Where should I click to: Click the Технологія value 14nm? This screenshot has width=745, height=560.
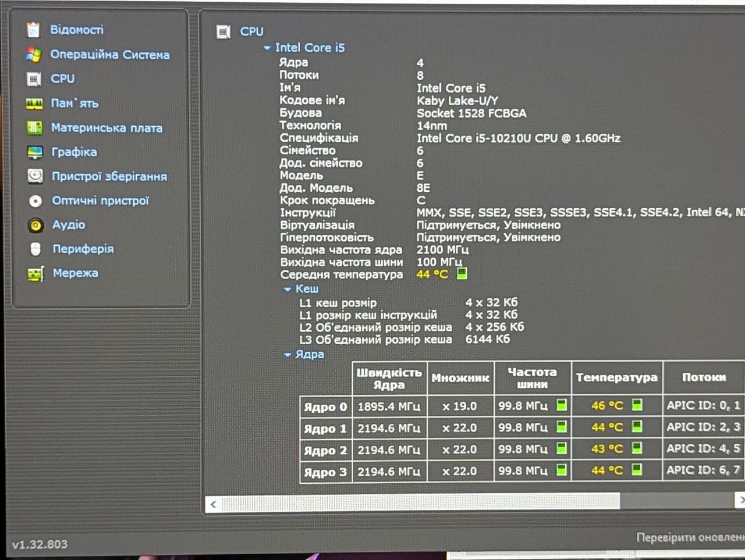pyautogui.click(x=432, y=126)
